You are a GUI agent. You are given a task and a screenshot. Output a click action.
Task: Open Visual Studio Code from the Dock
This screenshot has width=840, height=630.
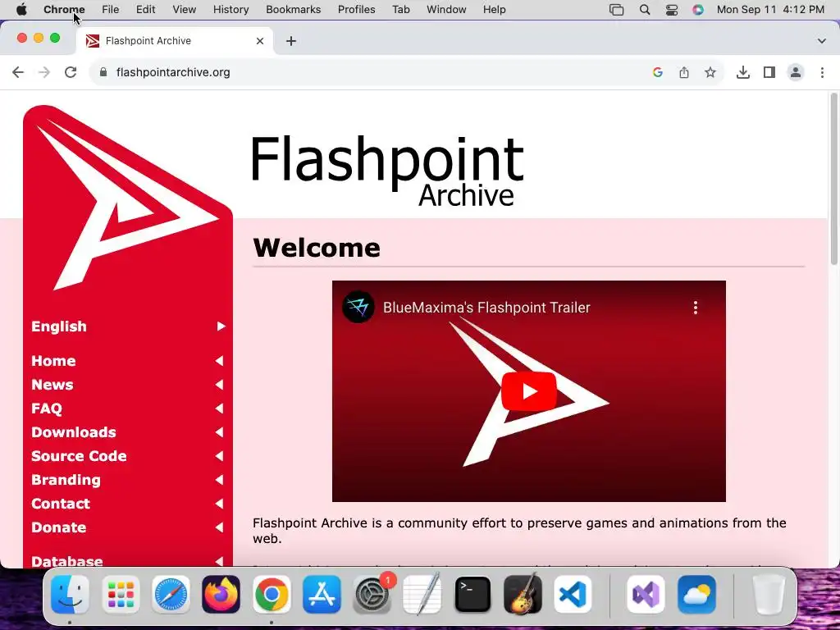point(573,594)
